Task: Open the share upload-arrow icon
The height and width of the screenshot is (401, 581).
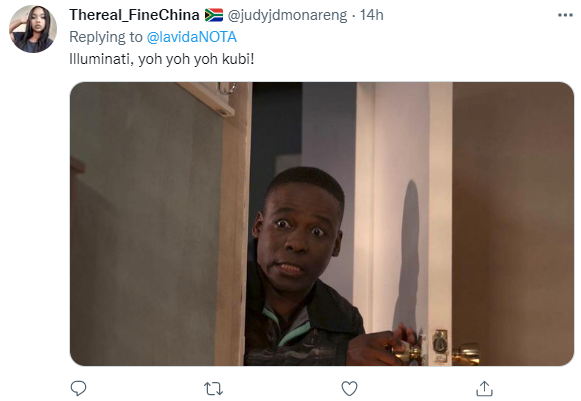Action: point(484,388)
